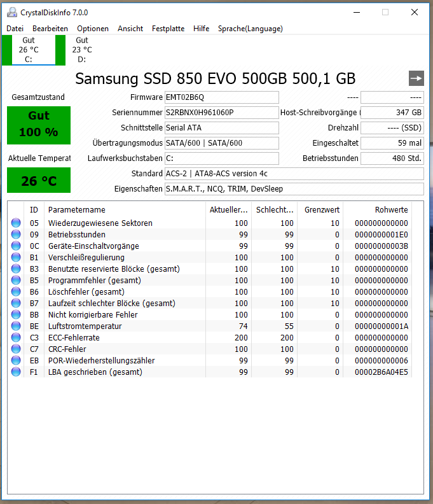Click the status circle for CRC-Fehler

click(x=16, y=349)
